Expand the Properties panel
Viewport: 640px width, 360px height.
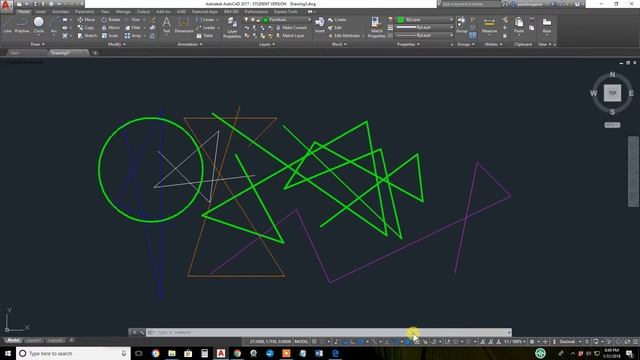click(408, 44)
